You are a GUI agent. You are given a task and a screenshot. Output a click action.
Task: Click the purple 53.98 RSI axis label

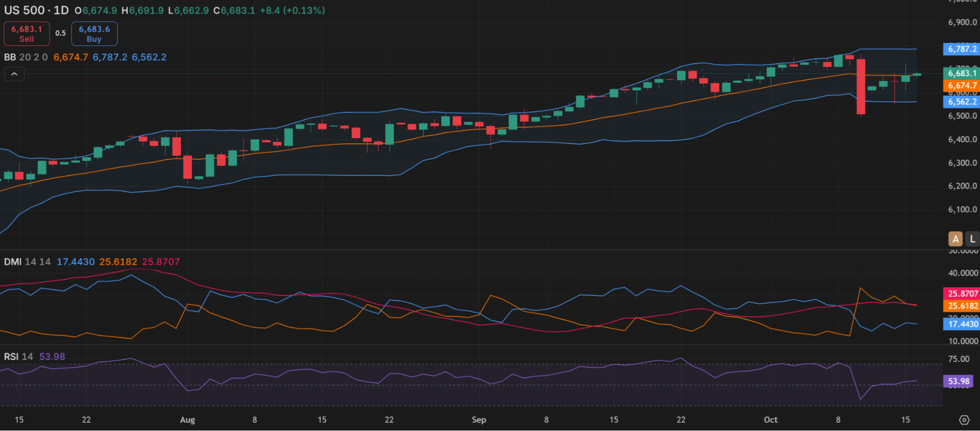(x=958, y=381)
